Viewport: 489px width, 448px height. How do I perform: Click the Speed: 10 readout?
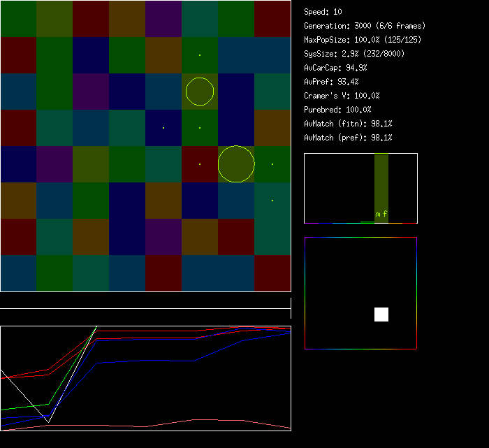(x=323, y=12)
